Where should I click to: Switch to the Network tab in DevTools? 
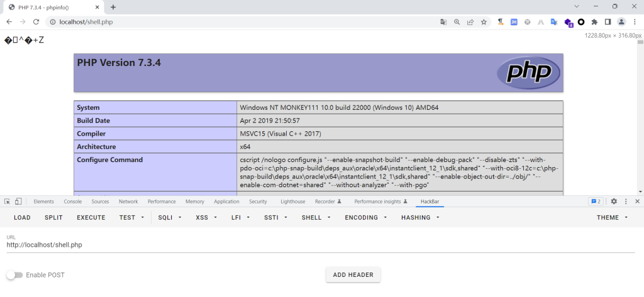click(x=128, y=202)
